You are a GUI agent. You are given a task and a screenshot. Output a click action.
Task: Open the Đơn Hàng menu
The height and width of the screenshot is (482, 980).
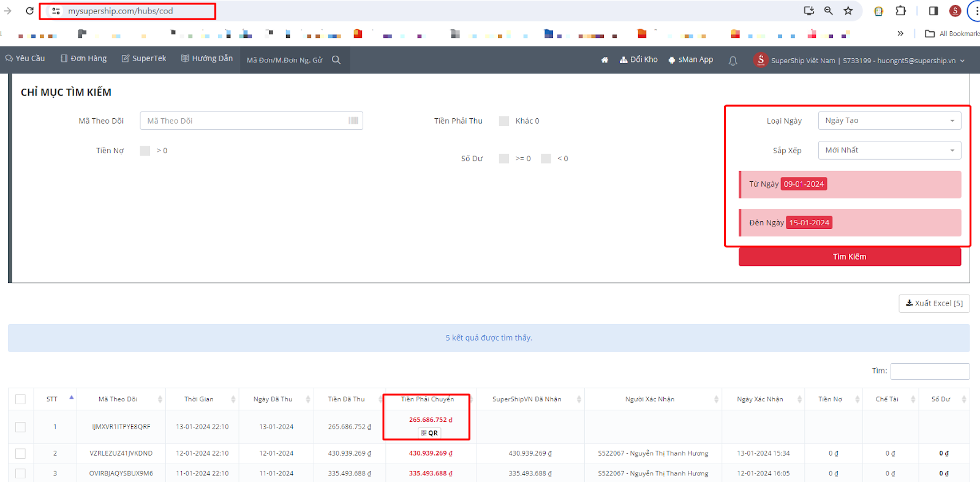83,58
